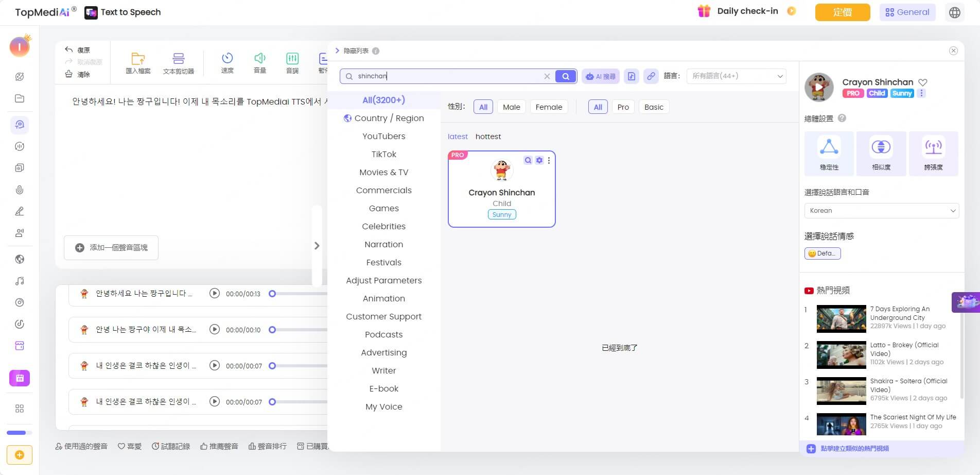The width and height of the screenshot is (980, 475).
Task: Open the TikTok category
Action: 384,154
